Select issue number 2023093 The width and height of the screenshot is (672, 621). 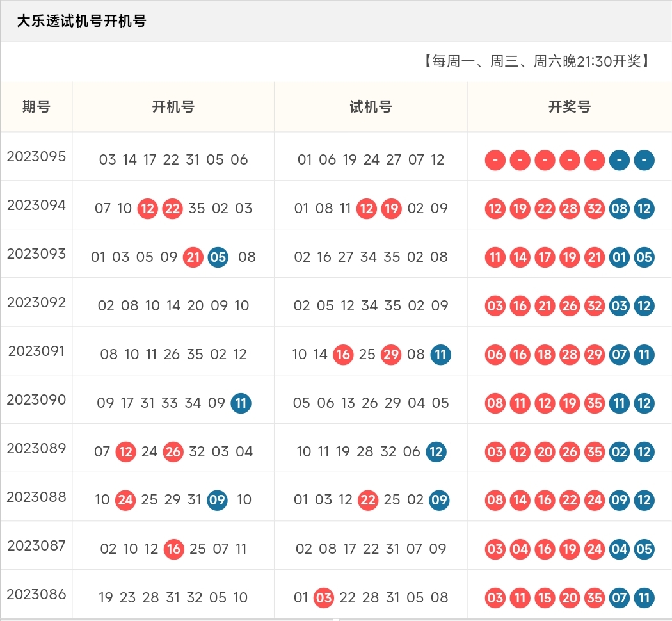coord(36,254)
